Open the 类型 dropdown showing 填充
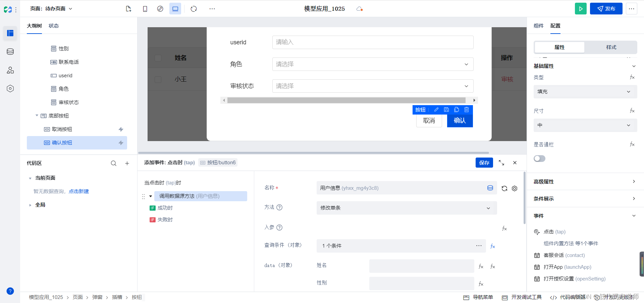 tap(585, 92)
